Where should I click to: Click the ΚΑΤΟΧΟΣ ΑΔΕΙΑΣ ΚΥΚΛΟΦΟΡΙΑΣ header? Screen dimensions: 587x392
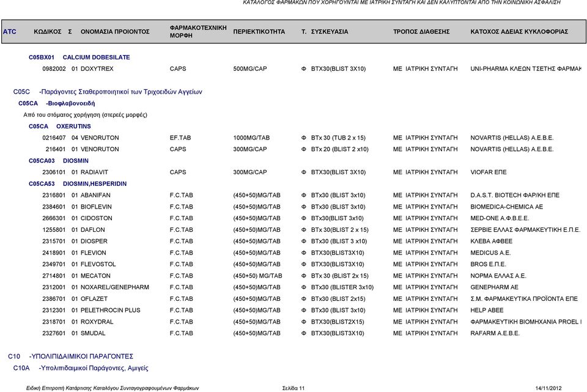point(519,31)
